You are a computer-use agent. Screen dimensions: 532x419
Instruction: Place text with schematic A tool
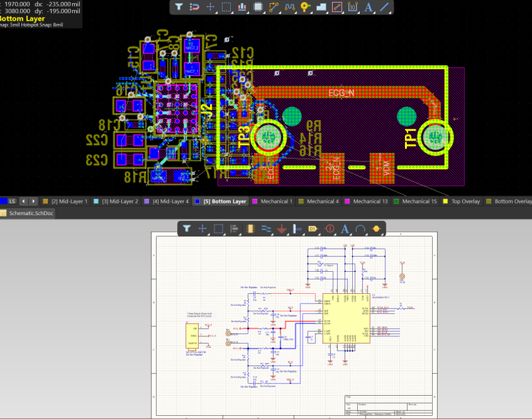coord(345,229)
